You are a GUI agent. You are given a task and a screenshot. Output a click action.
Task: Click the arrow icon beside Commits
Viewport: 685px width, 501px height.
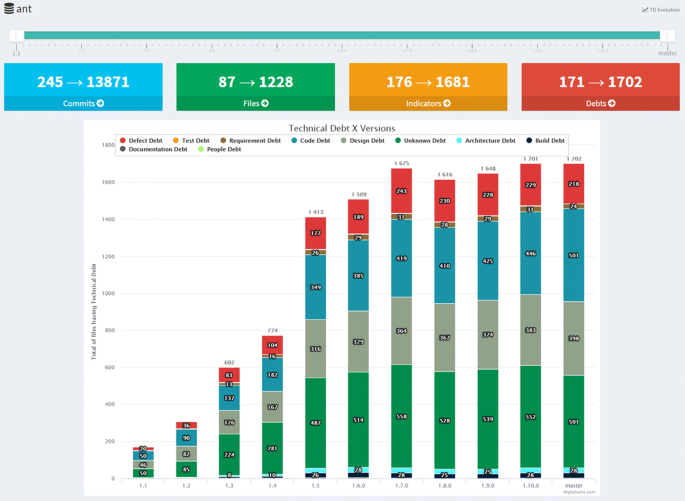(x=101, y=103)
